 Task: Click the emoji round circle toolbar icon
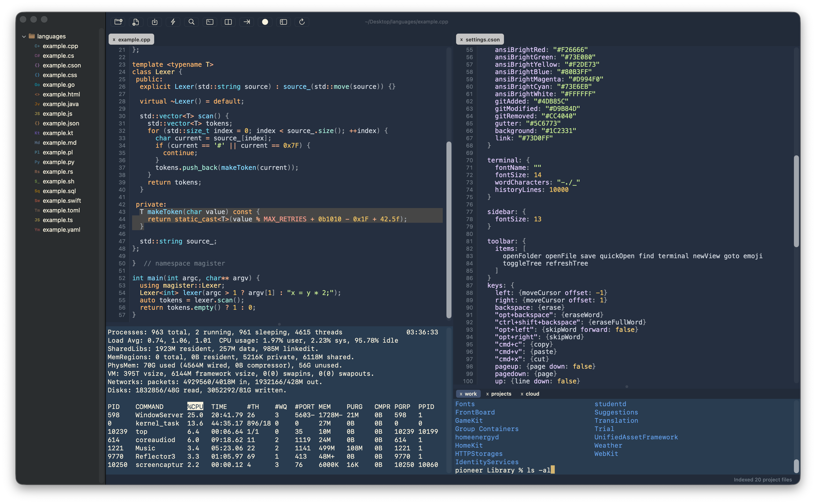coord(265,22)
